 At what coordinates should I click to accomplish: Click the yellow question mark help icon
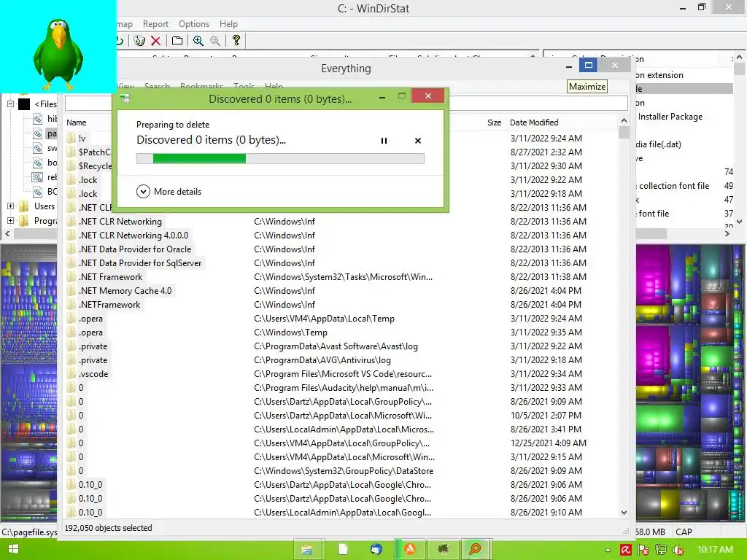pos(236,41)
